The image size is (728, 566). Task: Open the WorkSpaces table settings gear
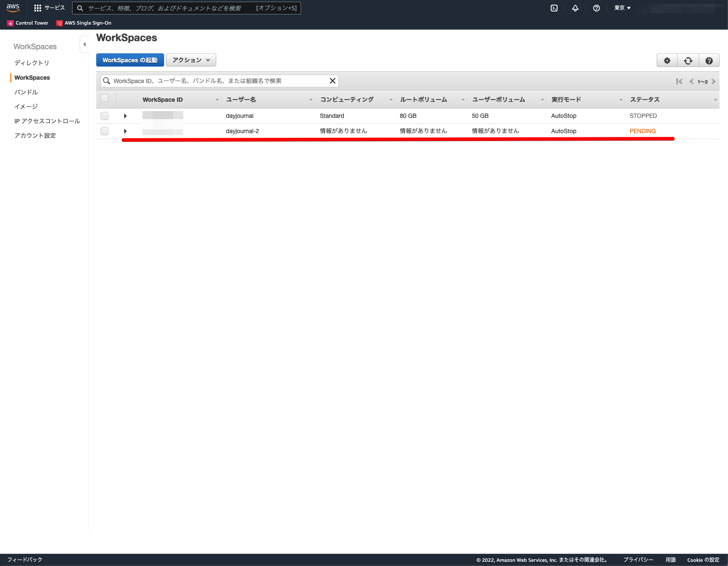click(667, 60)
